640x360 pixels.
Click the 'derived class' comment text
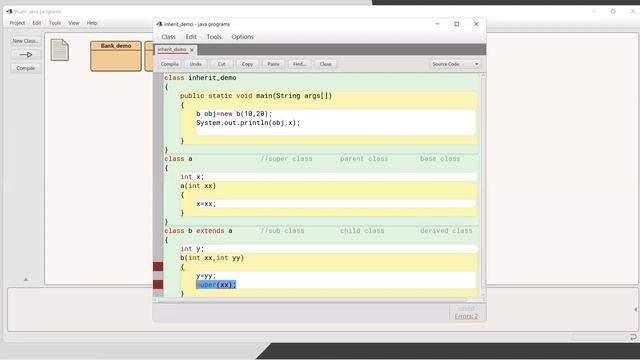[446, 231]
